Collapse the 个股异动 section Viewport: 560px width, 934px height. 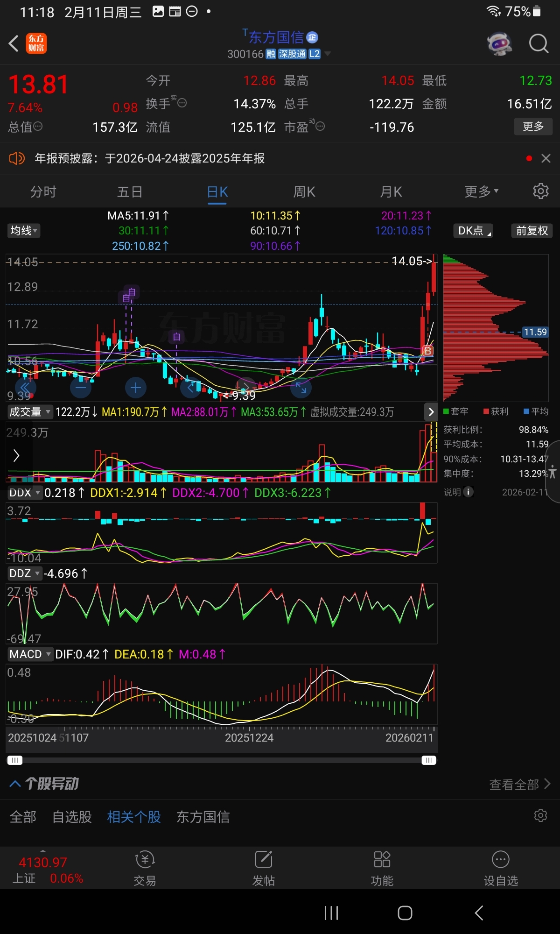coord(15,784)
